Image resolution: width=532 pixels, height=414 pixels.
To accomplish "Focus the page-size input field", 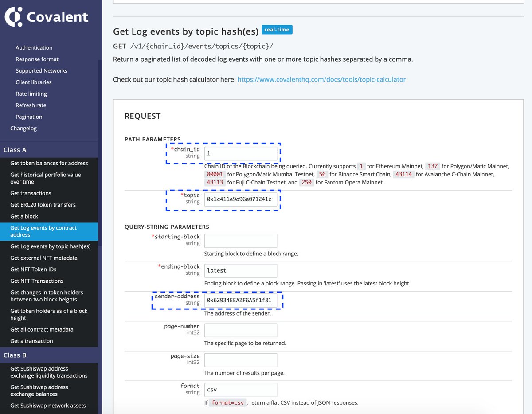I will point(241,360).
